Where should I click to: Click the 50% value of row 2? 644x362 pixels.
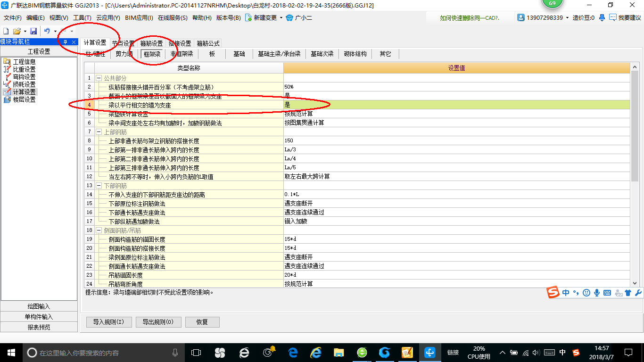[x=456, y=87]
